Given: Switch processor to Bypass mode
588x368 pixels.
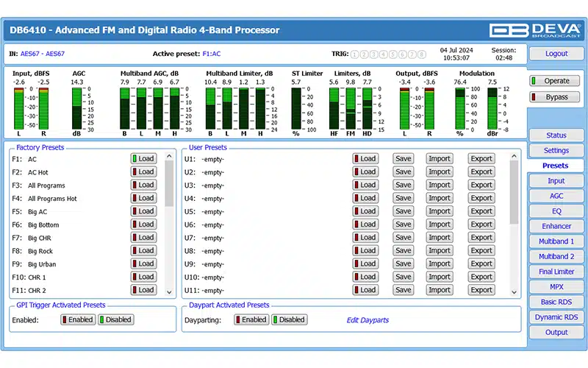Looking at the screenshot, I should click(x=555, y=97).
